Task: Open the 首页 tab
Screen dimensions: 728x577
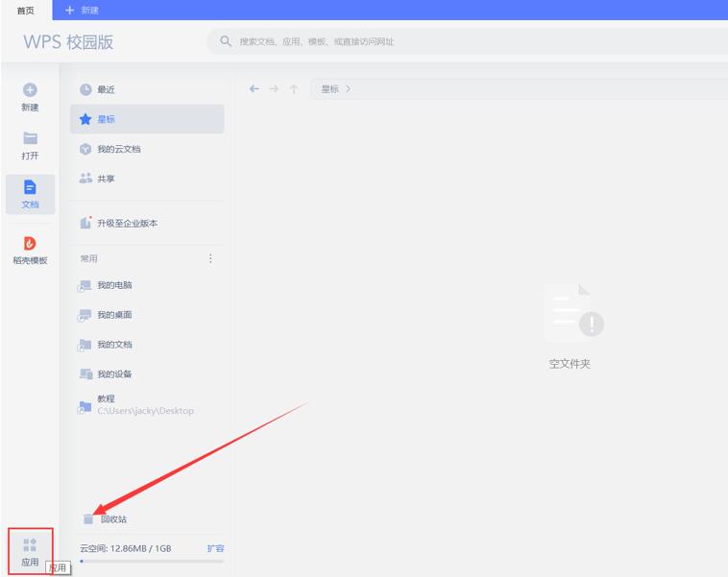Action: click(26, 11)
